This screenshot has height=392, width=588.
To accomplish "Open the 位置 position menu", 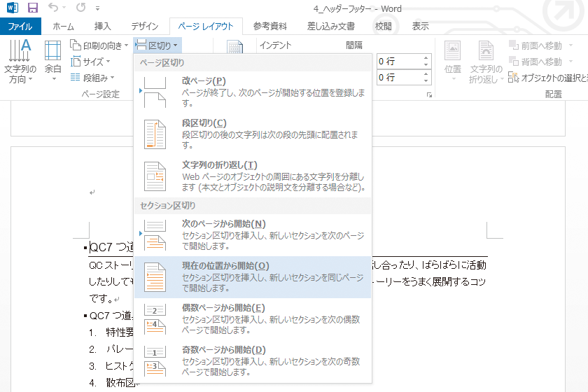I will pos(453,61).
